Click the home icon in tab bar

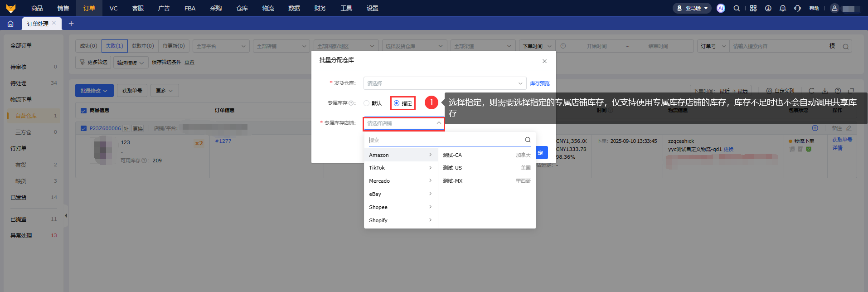click(10, 24)
